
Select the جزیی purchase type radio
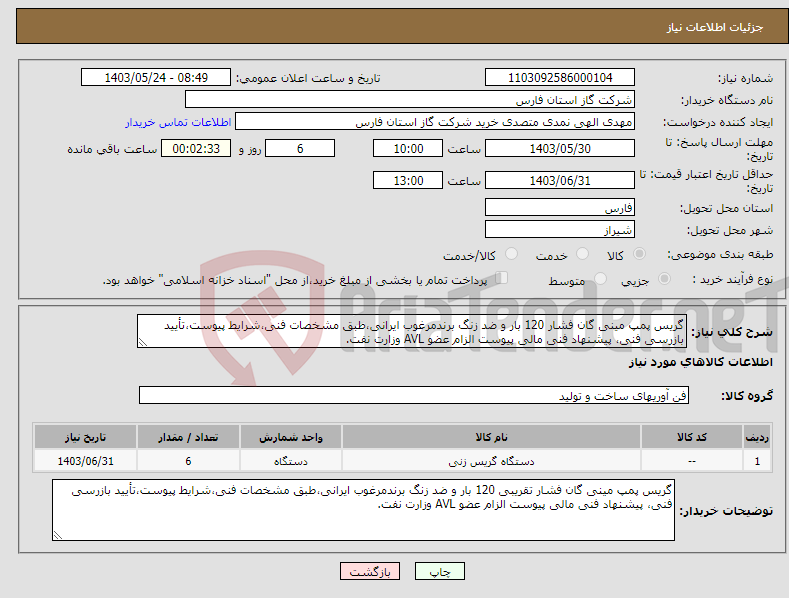(x=664, y=278)
